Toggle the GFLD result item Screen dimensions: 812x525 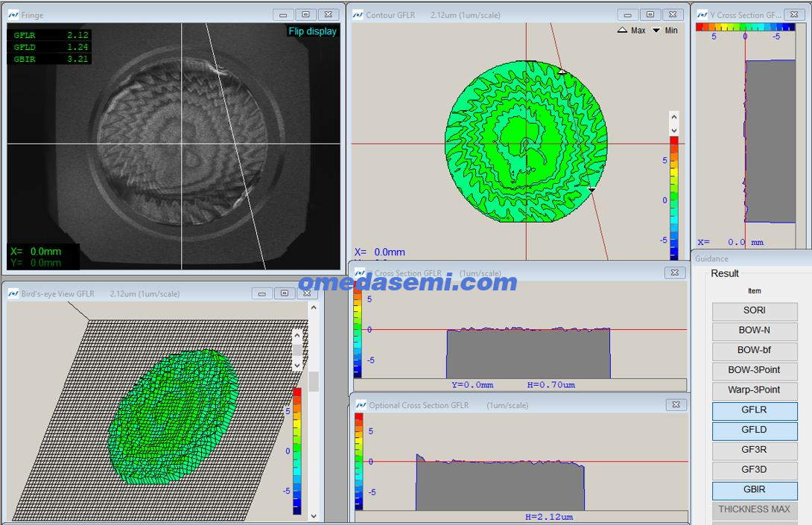[754, 430]
